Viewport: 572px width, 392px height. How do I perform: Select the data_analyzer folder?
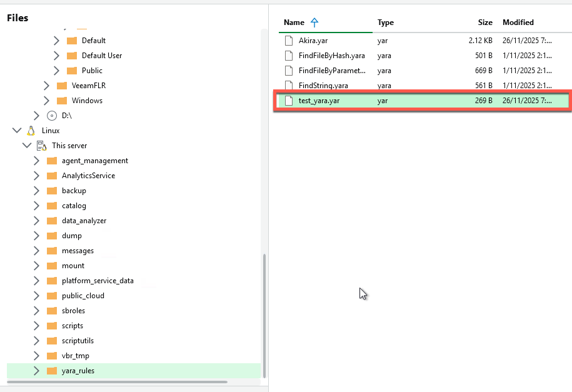(x=84, y=221)
